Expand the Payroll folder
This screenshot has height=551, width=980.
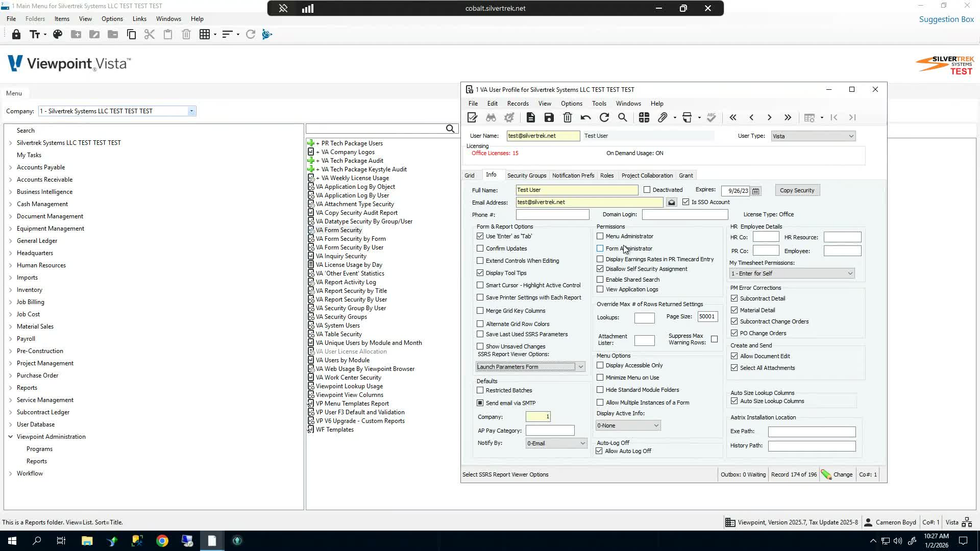pos(11,339)
